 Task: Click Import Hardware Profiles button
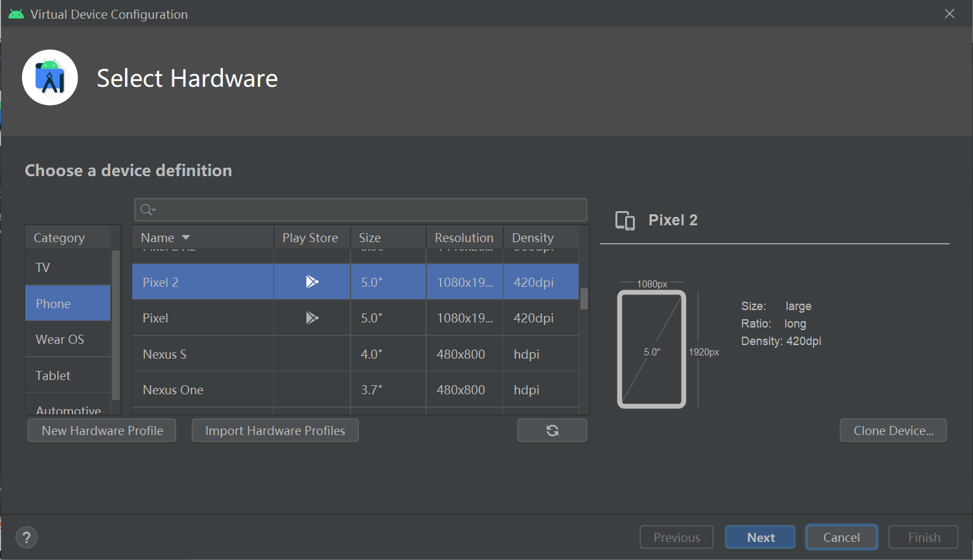point(275,431)
